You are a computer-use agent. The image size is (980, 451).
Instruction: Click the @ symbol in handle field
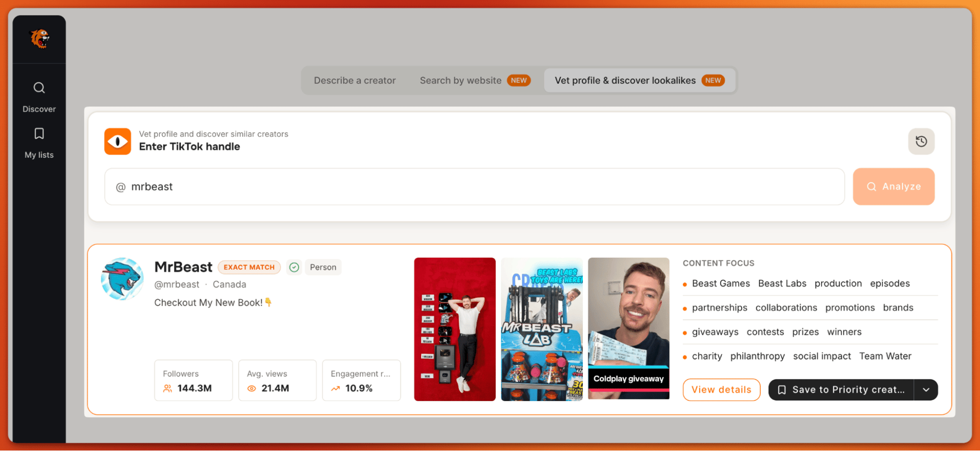pyautogui.click(x=121, y=187)
